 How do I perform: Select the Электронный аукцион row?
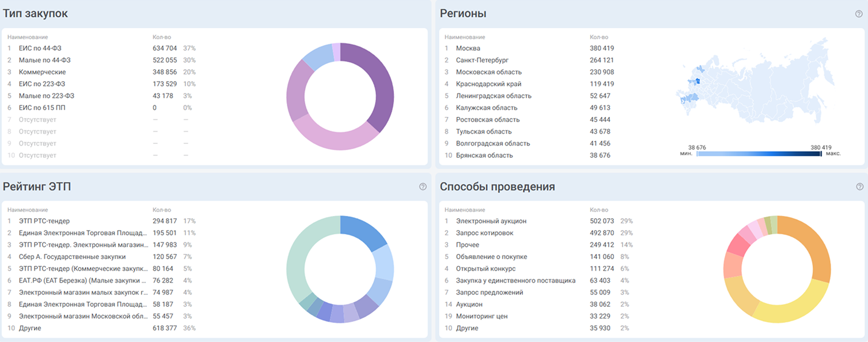539,221
